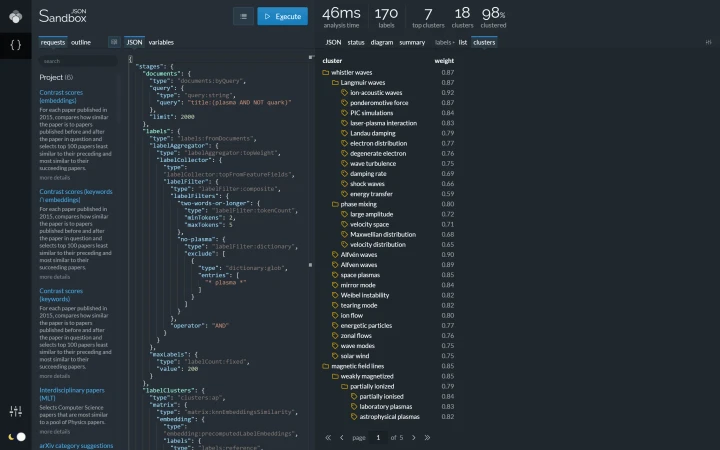Collapse the weakly magnetized folder
This screenshot has width=720, height=450.
click(335, 377)
